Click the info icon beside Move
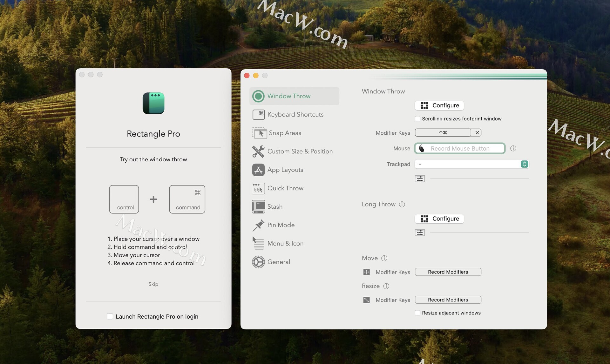This screenshot has width=610, height=364. tap(384, 258)
